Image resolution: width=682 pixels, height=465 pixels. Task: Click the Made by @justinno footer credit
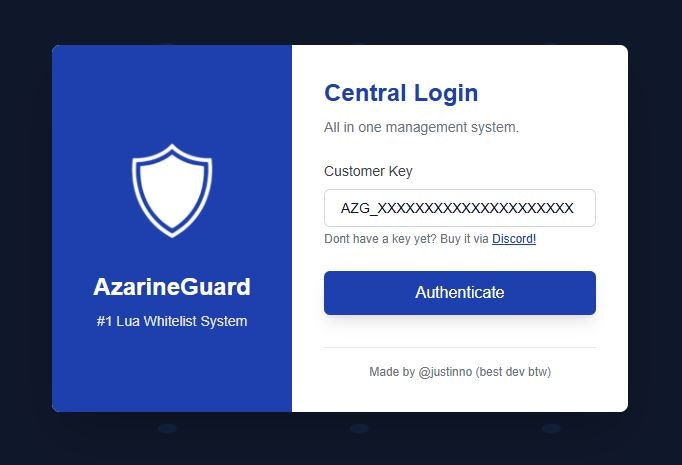pos(460,372)
